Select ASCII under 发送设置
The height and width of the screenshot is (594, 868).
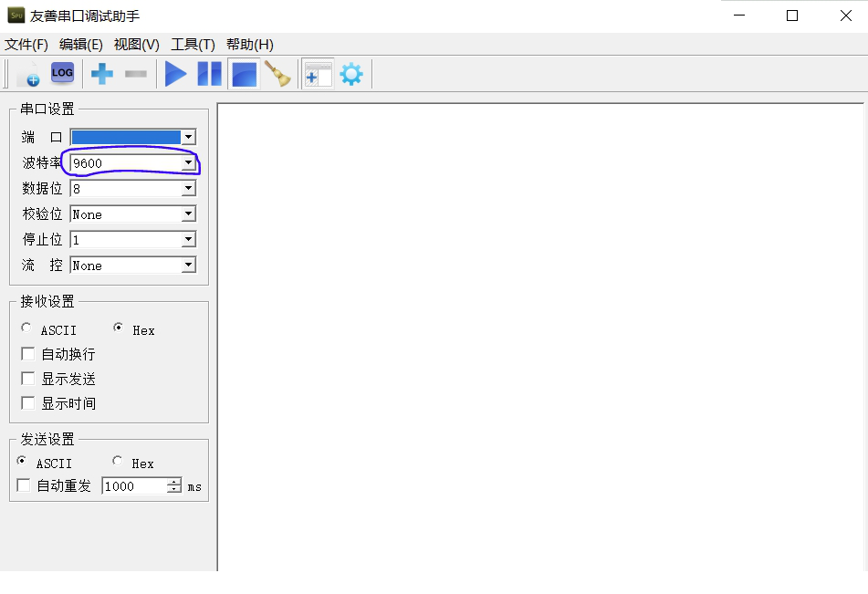(x=22, y=461)
